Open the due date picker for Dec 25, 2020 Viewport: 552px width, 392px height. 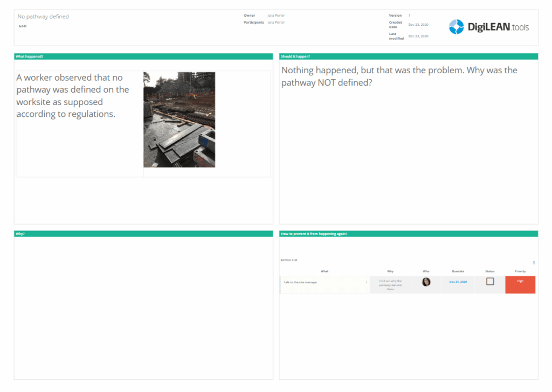457,282
